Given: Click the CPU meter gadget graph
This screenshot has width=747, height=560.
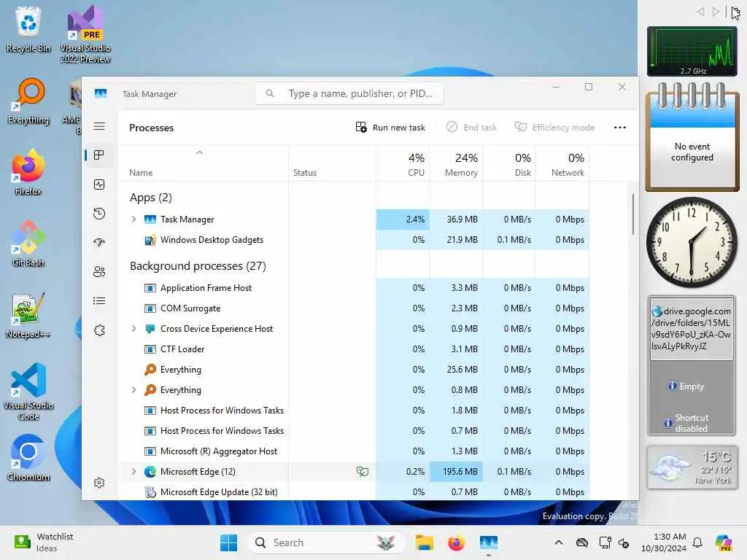Looking at the screenshot, I should point(692,52).
